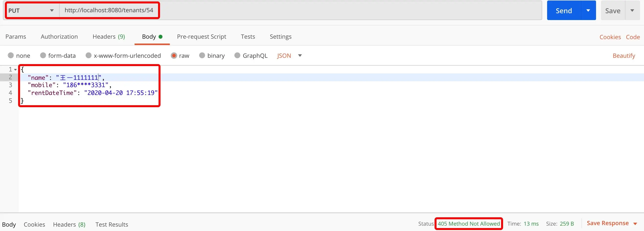This screenshot has width=644, height=231.
Task: Click the 13 ms response time value
Action: (531, 224)
